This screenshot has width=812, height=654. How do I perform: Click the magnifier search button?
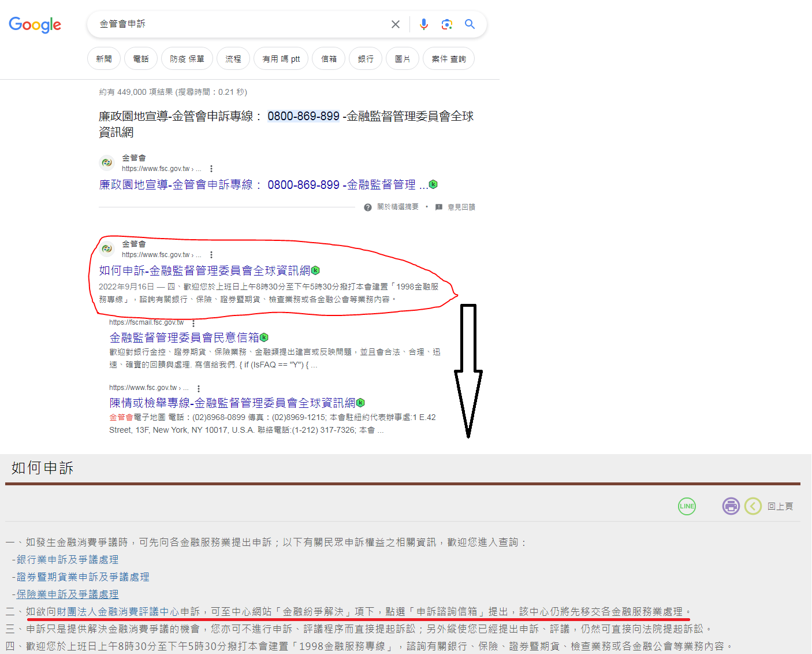point(470,24)
